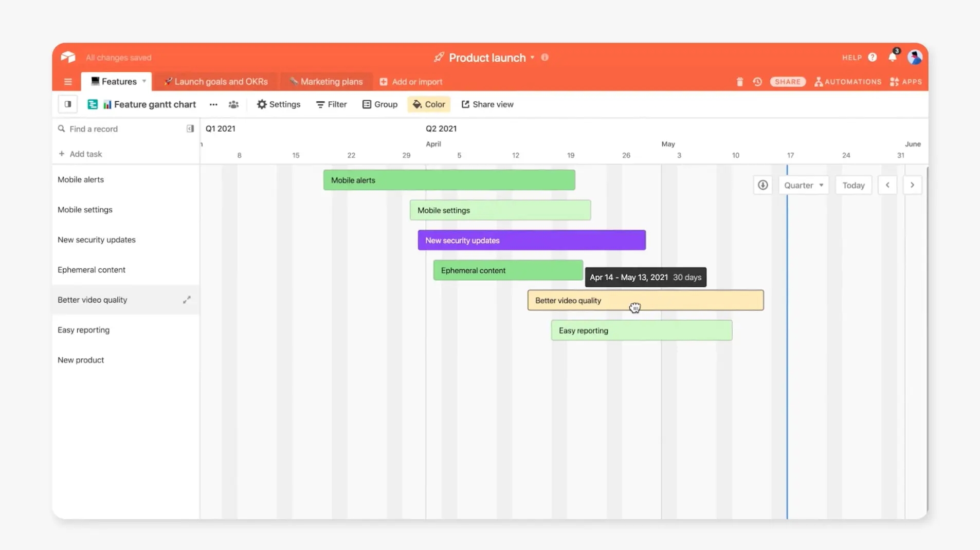This screenshot has width=980, height=550.
Task: Collapse the Find a record panel
Action: 190,129
